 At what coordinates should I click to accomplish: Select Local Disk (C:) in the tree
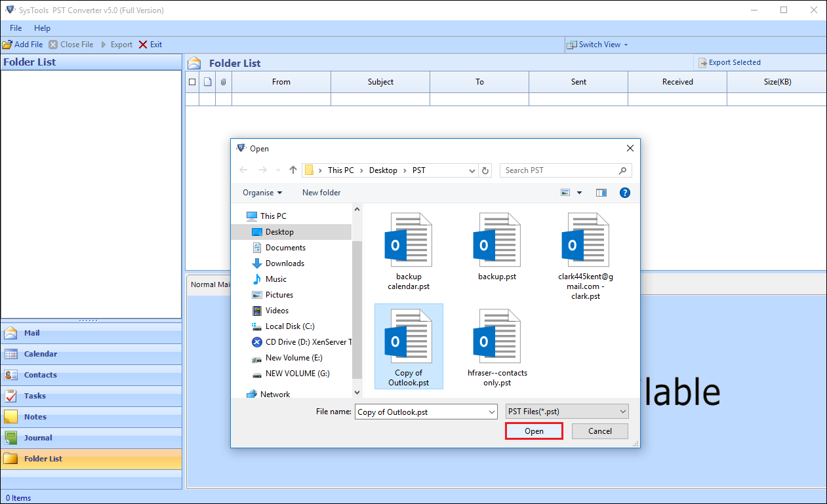coord(284,326)
